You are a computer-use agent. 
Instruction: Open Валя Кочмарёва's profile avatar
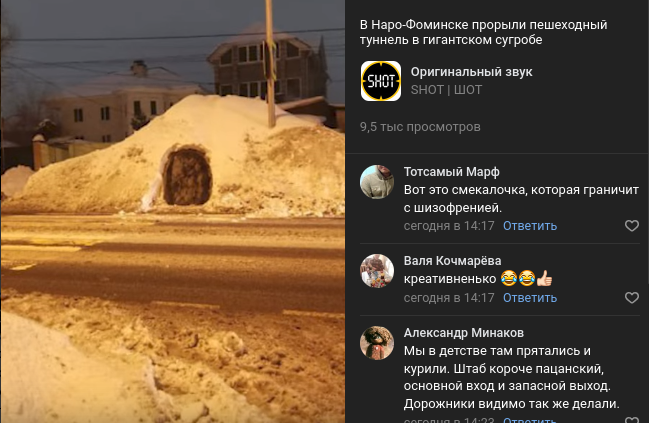point(377,271)
